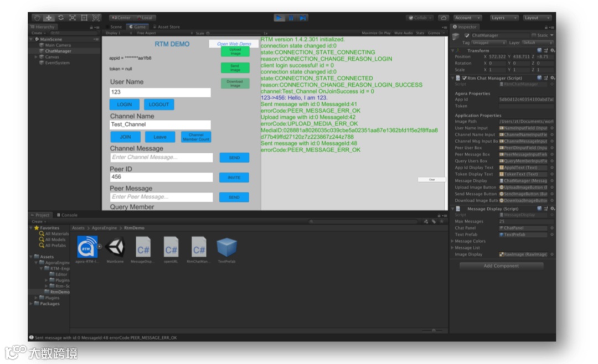Viewport: 598px width, 364px height.
Task: Click the INVITE button
Action: pyautogui.click(x=234, y=177)
